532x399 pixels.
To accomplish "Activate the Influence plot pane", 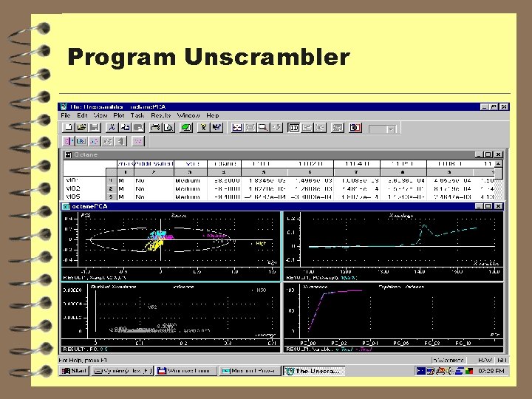I will click(x=171, y=318).
